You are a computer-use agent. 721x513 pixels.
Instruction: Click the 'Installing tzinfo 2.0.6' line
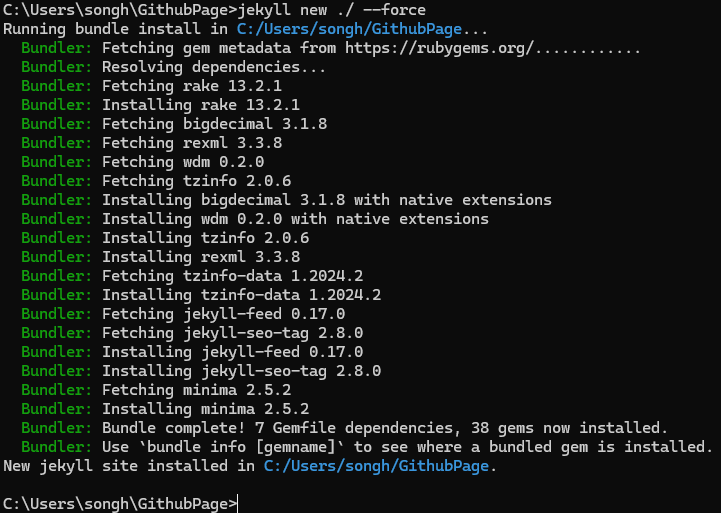(x=165, y=238)
